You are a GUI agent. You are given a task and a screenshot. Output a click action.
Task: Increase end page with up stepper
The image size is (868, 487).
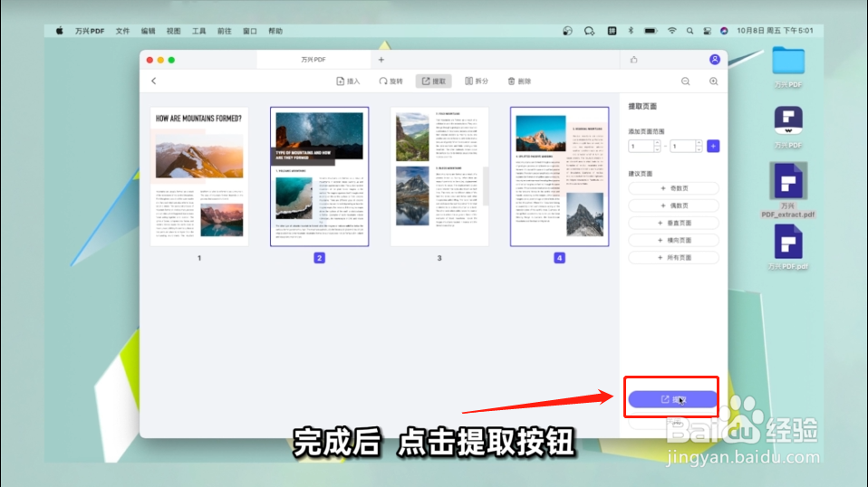coord(699,143)
